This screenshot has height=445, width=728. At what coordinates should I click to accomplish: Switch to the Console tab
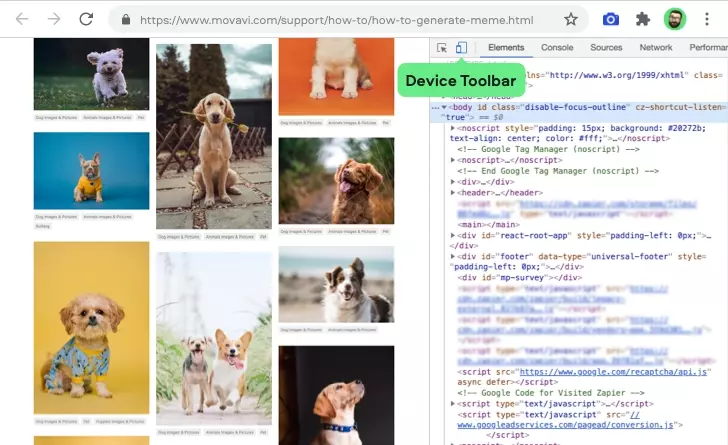point(557,47)
